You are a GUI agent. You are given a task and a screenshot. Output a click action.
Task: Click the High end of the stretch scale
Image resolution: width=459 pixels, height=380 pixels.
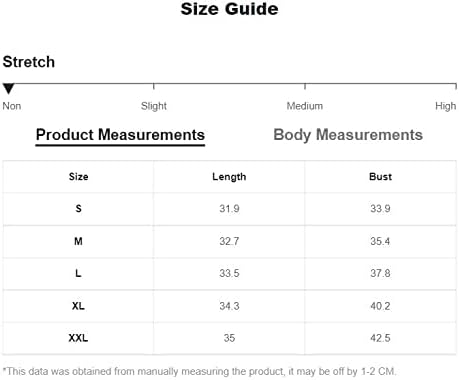coord(445,106)
